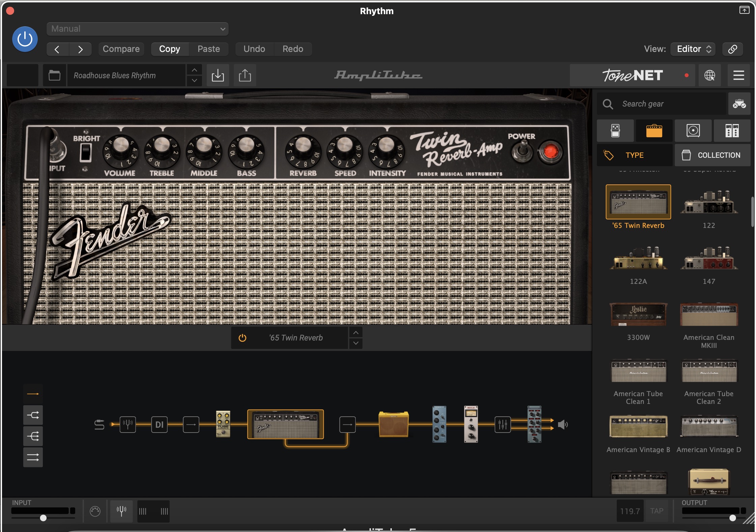Toggle the bottom bar tuner button

coord(121,511)
